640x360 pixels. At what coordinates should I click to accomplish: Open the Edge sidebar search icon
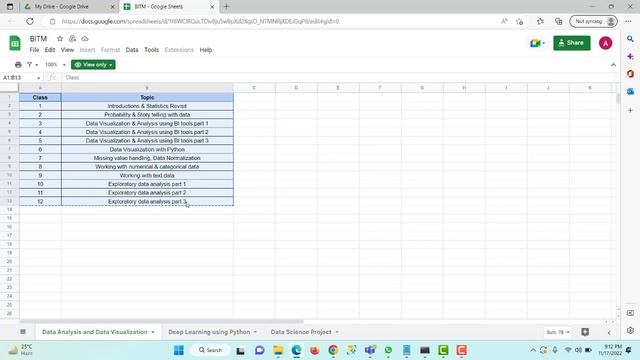pyautogui.click(x=630, y=39)
